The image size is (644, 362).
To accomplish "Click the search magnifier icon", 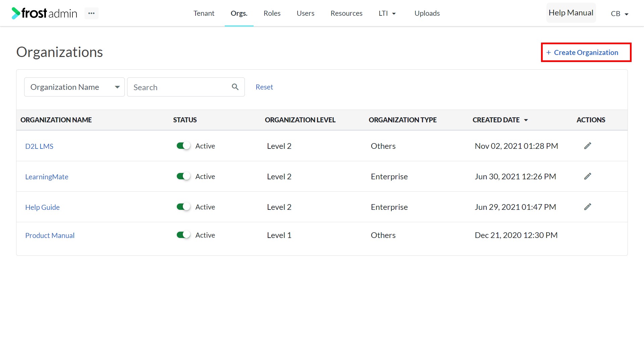I will [x=235, y=87].
